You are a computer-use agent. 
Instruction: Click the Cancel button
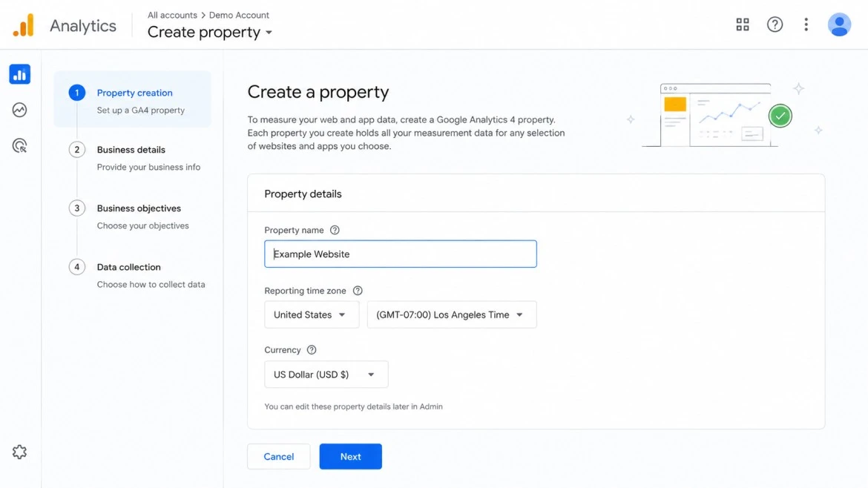[x=278, y=456]
